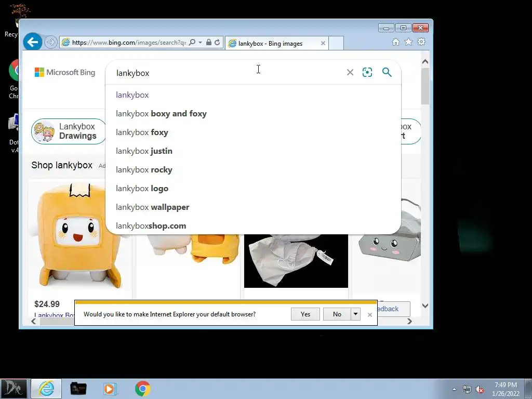The image size is (532, 399).
Task: Open the network status tray icon
Action: coord(467,389)
